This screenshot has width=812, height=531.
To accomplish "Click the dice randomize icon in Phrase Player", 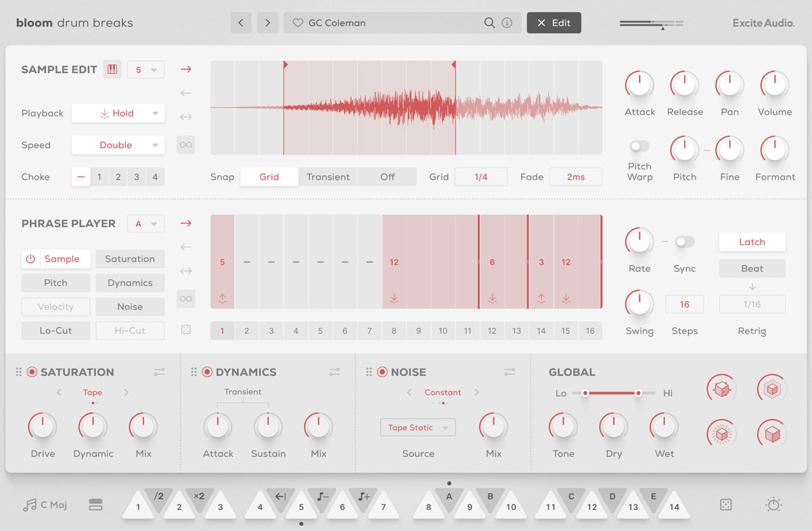I will coord(185,330).
